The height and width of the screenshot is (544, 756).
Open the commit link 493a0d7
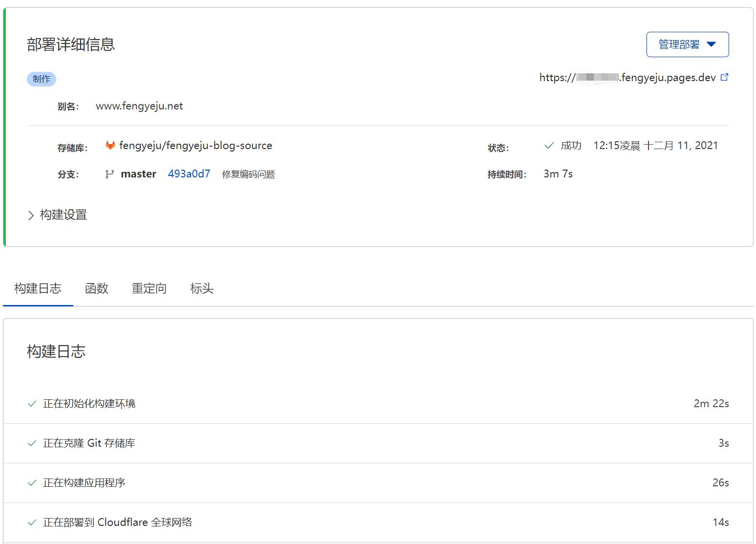click(x=189, y=174)
